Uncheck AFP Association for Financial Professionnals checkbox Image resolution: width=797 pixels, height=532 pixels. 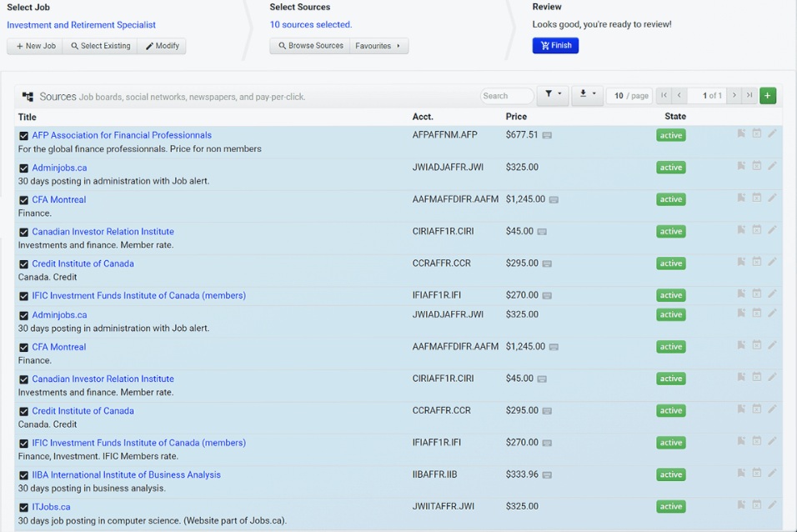coord(23,136)
